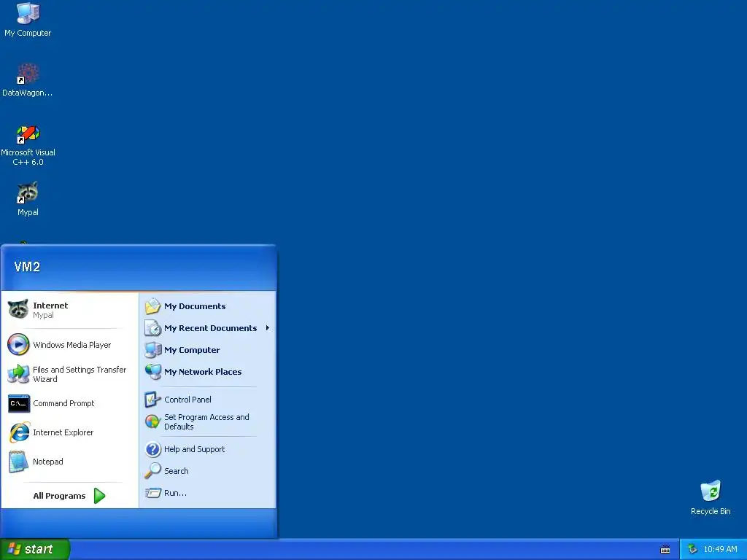Click the Windows Media Player icon
The height and width of the screenshot is (560, 747).
[x=18, y=344]
